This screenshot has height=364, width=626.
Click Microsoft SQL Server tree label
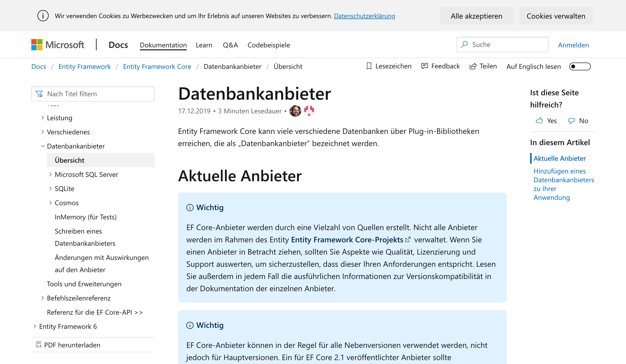pos(87,174)
